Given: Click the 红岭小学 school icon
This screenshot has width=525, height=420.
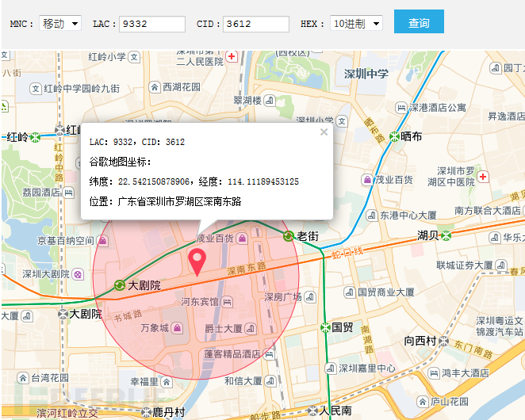Looking at the screenshot, I should (134, 57).
